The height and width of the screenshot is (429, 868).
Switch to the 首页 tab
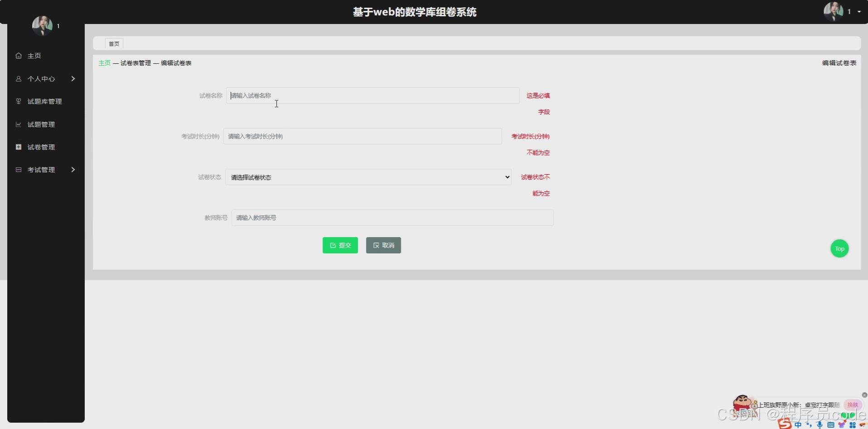[x=114, y=44]
